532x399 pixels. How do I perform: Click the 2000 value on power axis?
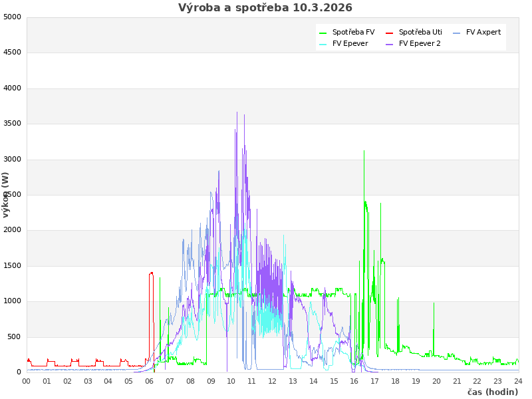pyautogui.click(x=12, y=230)
